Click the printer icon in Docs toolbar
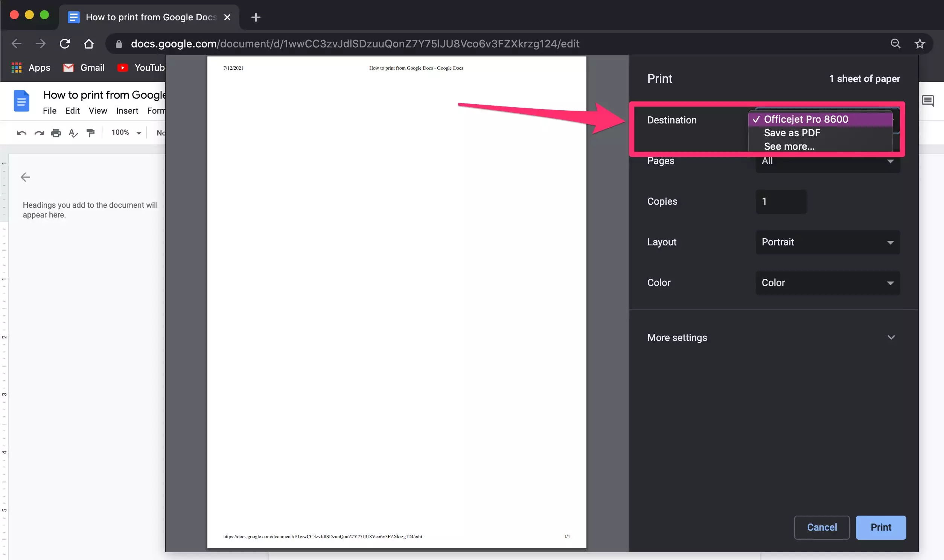This screenshot has height=560, width=944. (56, 133)
